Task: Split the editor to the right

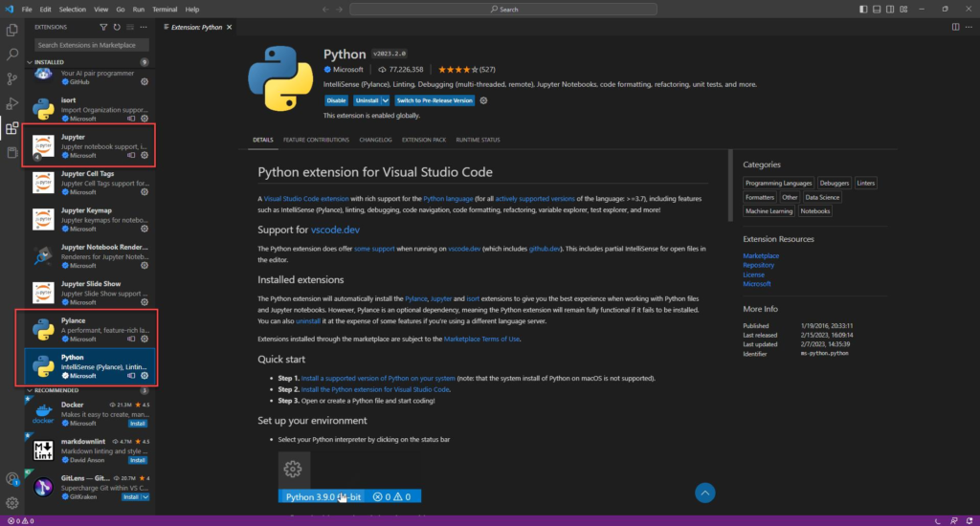Action: coord(956,28)
